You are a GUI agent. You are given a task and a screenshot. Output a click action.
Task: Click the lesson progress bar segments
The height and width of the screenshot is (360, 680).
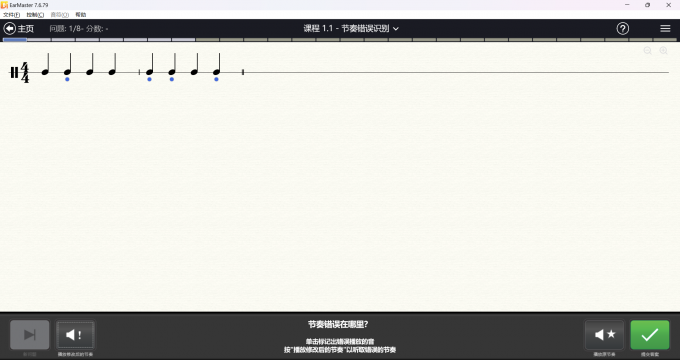pyautogui.click(x=340, y=40)
